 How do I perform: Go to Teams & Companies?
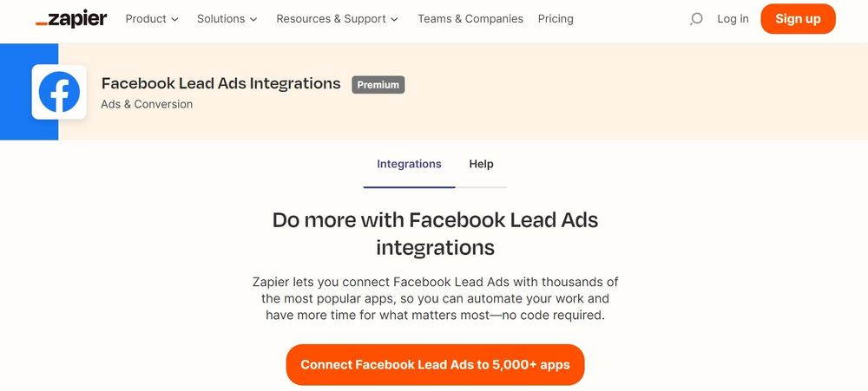pos(470,19)
